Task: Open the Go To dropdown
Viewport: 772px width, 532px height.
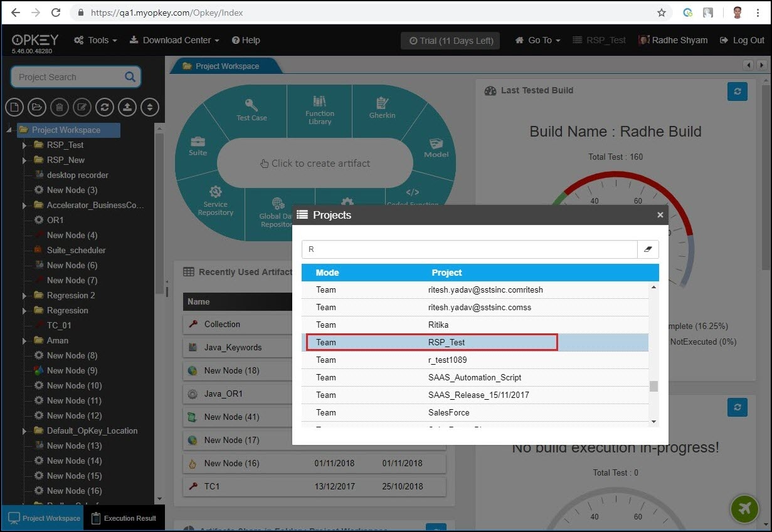Action: [x=537, y=40]
